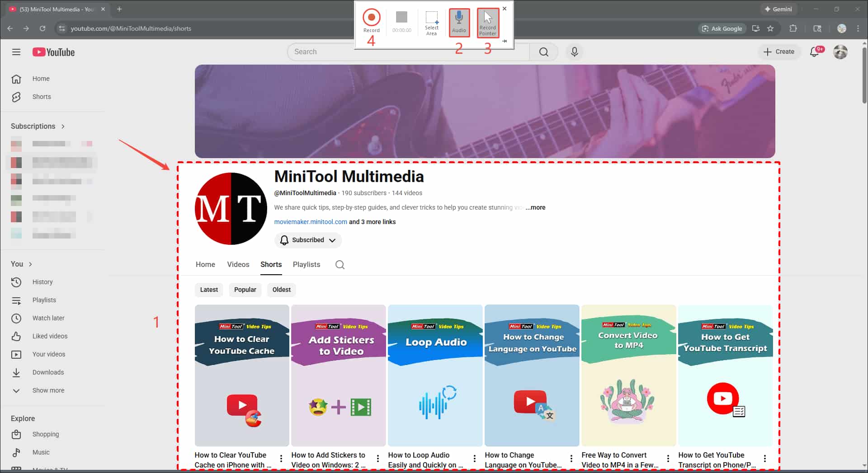This screenshot has height=473, width=868.
Task: Click the Gemini icon in the browser toolbar
Action: (x=778, y=9)
